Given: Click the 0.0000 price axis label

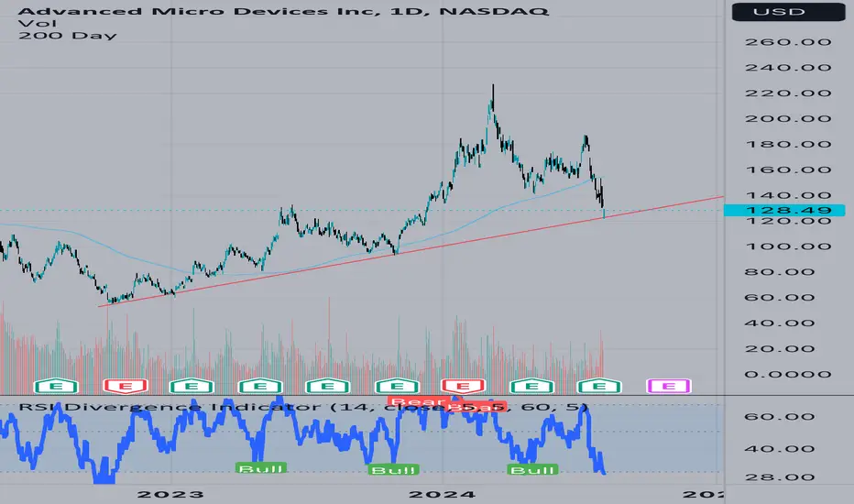Looking at the screenshot, I should 788,374.
